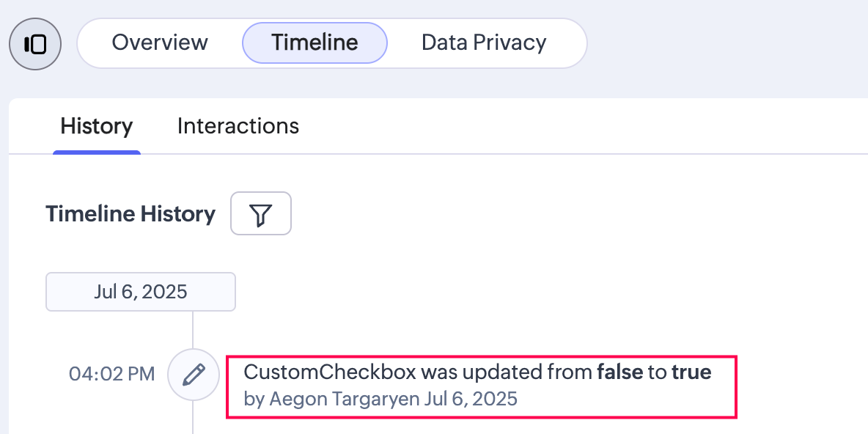Viewport: 868px width, 434px height.
Task: Click the 04:02 PM timestamp
Action: pyautogui.click(x=112, y=375)
